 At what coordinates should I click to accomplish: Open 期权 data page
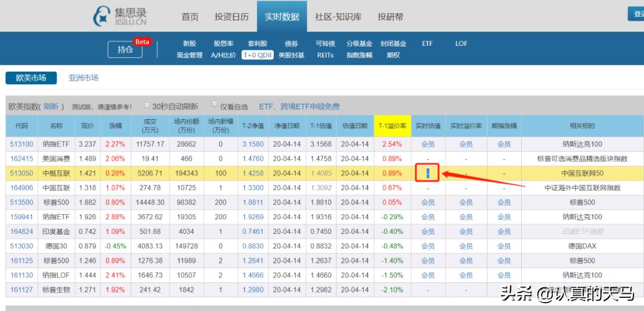[x=394, y=55]
